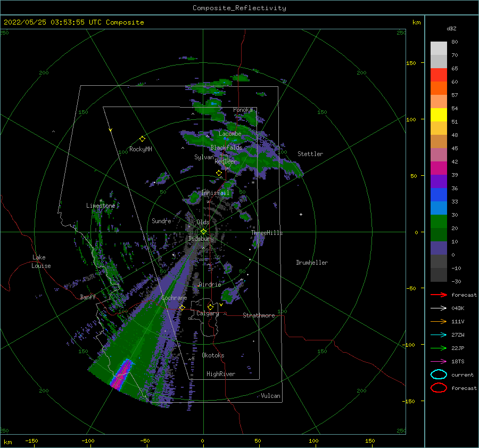
Task: Click the dBZ legend heading
Action: coord(451,28)
